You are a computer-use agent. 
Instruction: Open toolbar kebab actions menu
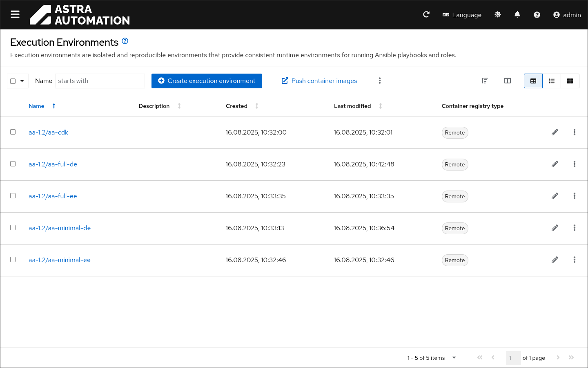[379, 81]
